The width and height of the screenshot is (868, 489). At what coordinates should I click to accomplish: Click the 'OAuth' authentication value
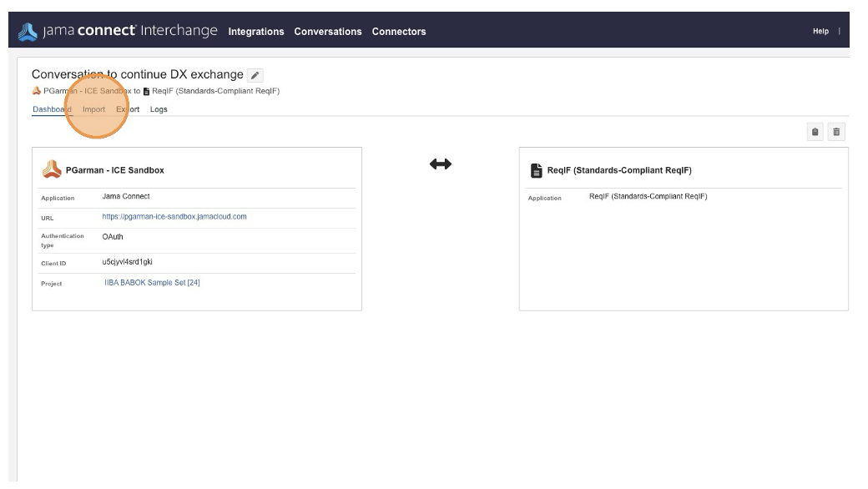click(x=113, y=237)
